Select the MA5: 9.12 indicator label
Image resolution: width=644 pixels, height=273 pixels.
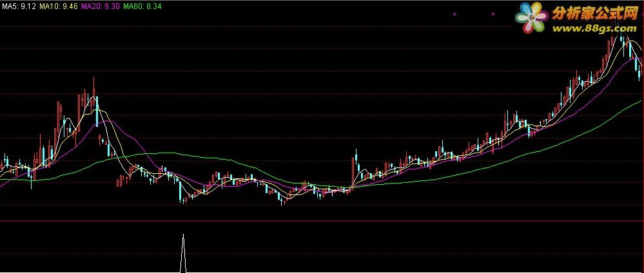pyautogui.click(x=19, y=6)
